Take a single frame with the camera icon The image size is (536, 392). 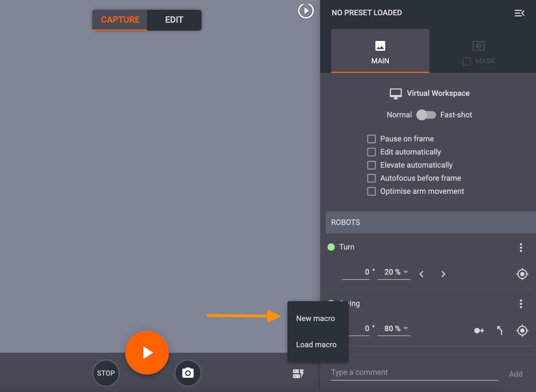(x=187, y=373)
